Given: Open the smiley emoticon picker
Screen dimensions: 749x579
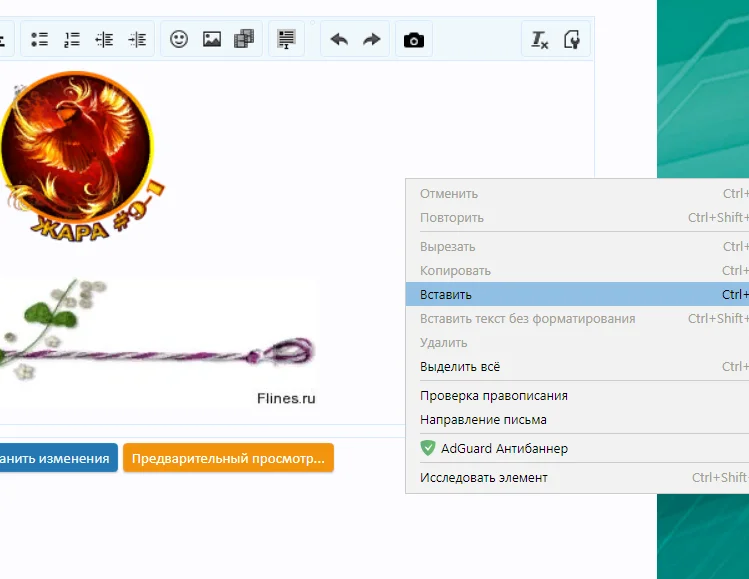Looking at the screenshot, I should pyautogui.click(x=179, y=39).
